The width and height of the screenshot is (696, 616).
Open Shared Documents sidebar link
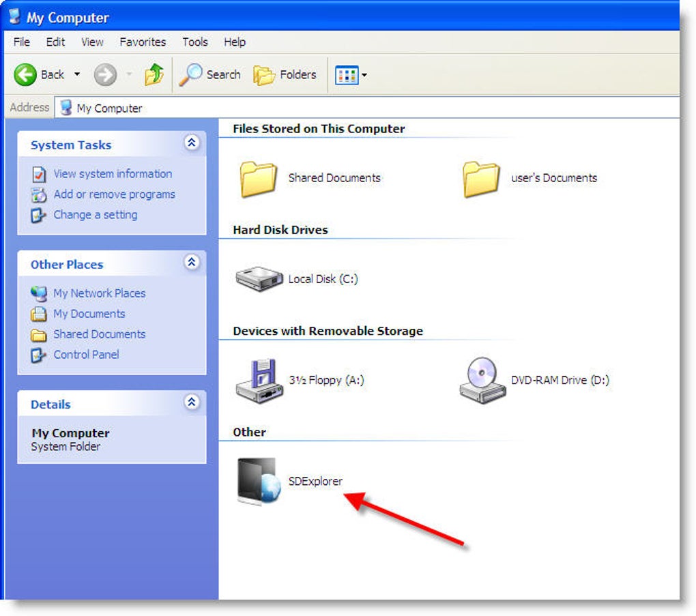[100, 334]
